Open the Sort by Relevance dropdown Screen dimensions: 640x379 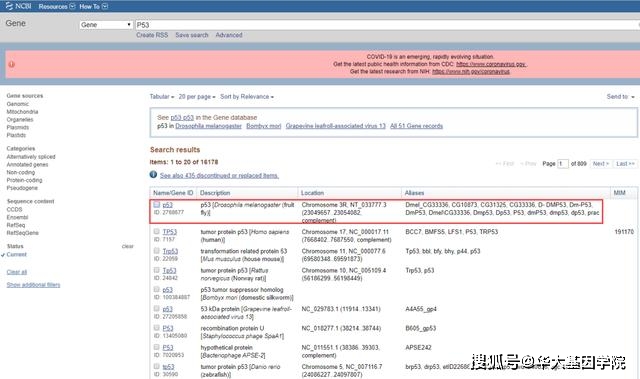click(x=247, y=97)
